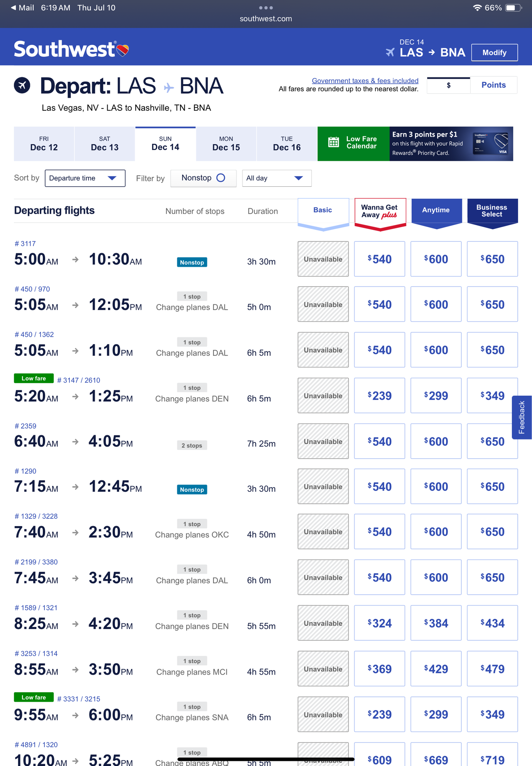532x766 pixels.
Task: Click the Nonstop badge on flight 1290
Action: coord(192,489)
